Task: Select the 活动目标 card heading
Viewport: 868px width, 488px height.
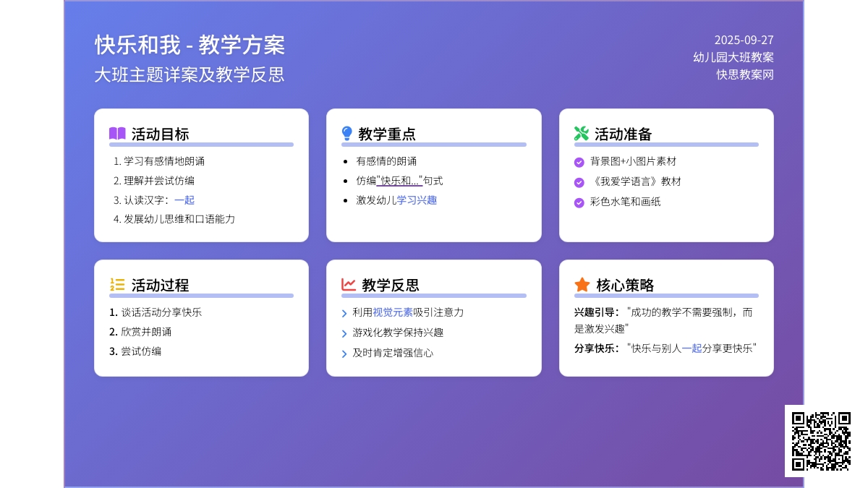Action: [x=160, y=134]
